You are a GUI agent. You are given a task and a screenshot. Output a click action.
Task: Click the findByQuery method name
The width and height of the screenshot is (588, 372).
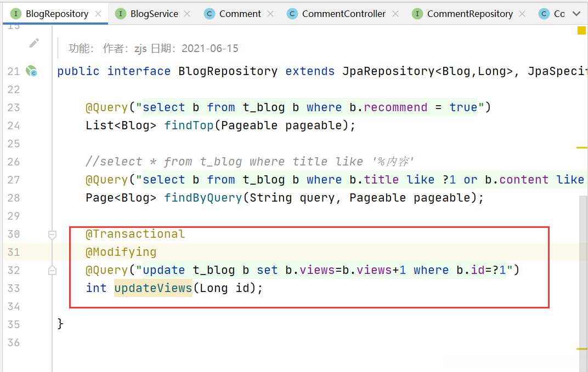(203, 198)
